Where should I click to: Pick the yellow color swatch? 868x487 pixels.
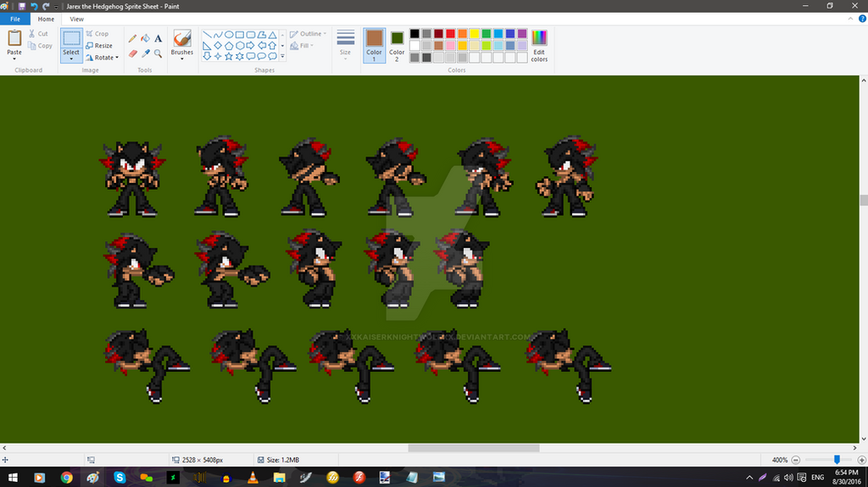point(475,34)
